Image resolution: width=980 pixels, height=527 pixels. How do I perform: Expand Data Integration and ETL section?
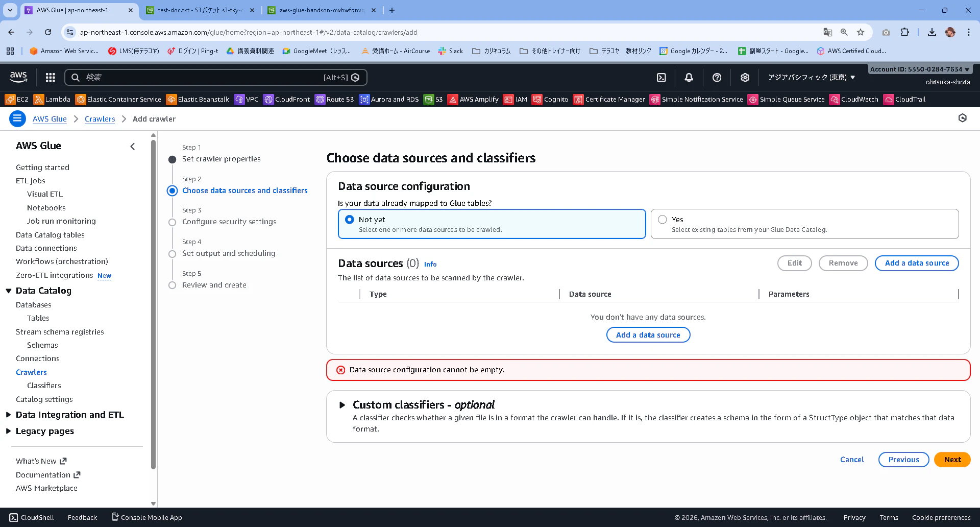click(9, 415)
